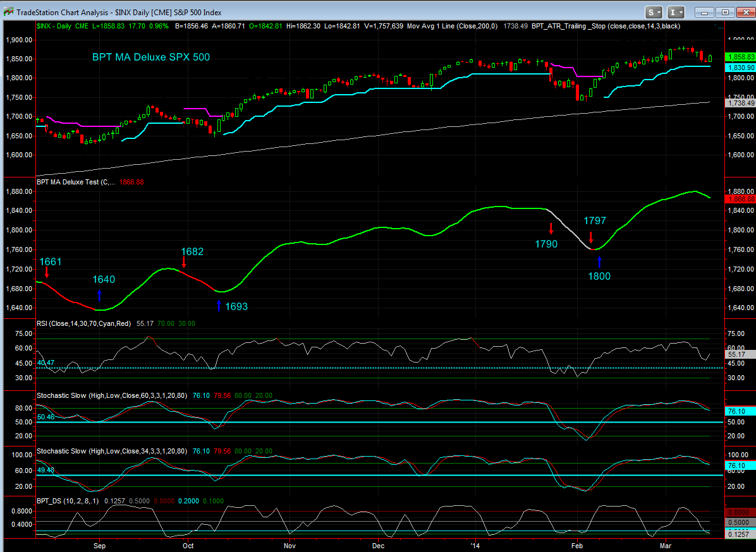This screenshot has width=756, height=552.
Task: Click the red down arrow below 1682
Action: pyautogui.click(x=183, y=262)
